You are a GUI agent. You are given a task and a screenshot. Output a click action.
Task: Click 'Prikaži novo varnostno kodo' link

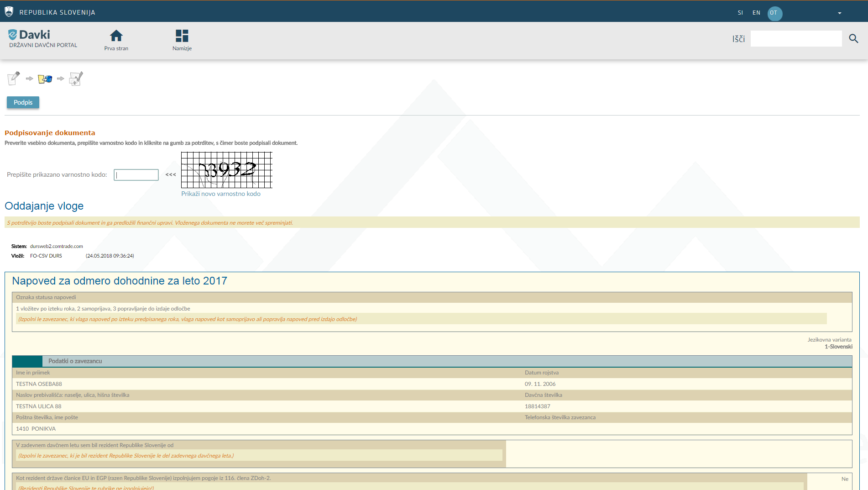click(x=221, y=194)
